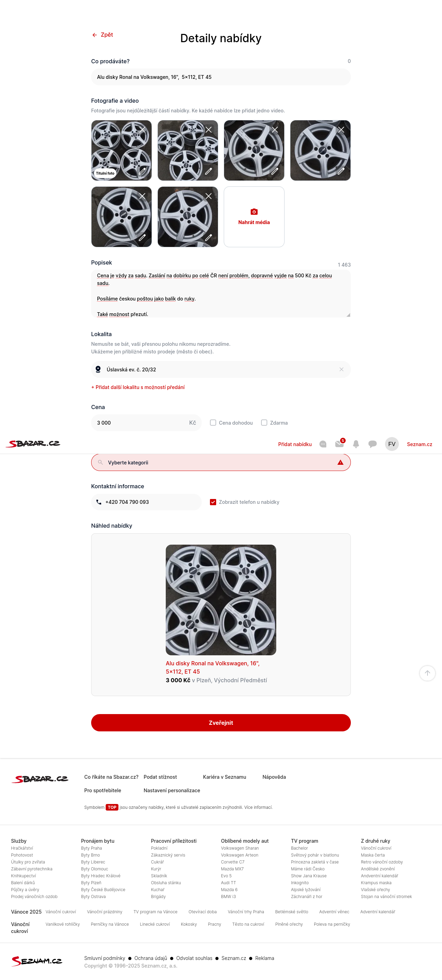Open the Nápověda footer link
The height and width of the screenshot is (980, 442).
pyautogui.click(x=274, y=777)
